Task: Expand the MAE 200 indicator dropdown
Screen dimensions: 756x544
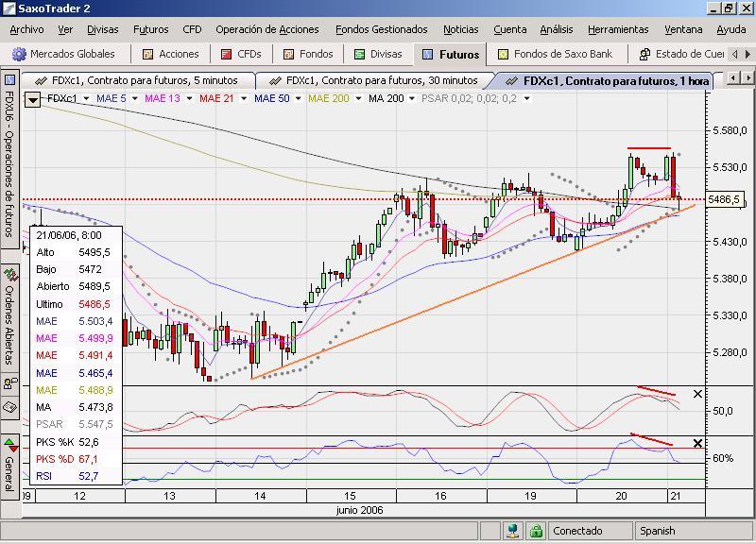Action: tap(356, 98)
